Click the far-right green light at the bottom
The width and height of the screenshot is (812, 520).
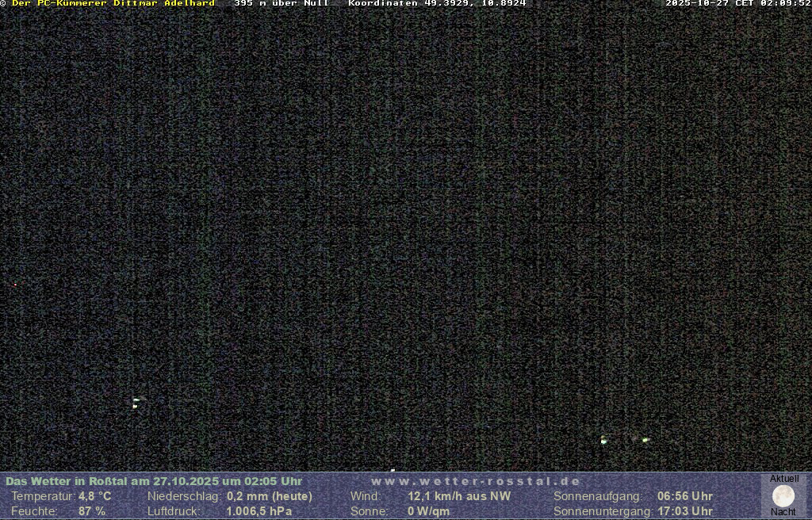pos(645,439)
